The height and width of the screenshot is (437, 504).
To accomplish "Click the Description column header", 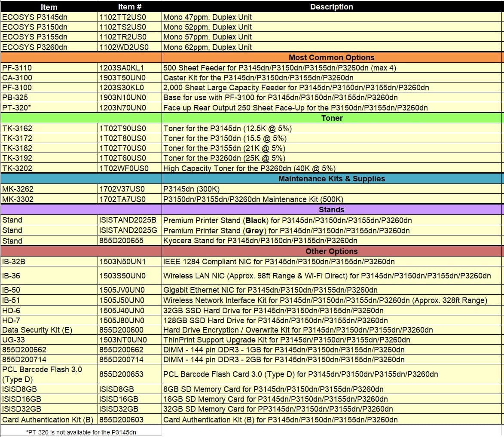I will point(331,7).
